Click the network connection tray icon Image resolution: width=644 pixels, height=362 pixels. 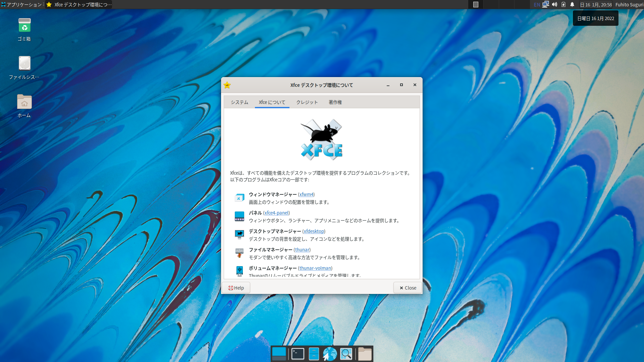546,4
